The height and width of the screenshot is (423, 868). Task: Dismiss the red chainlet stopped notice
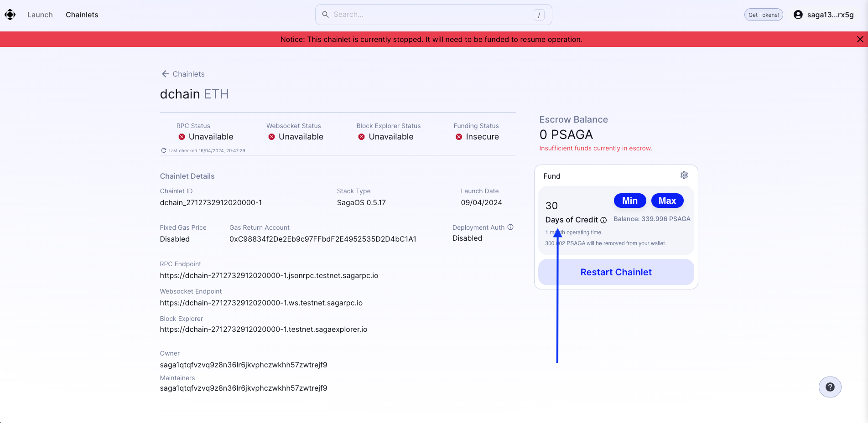tap(860, 39)
